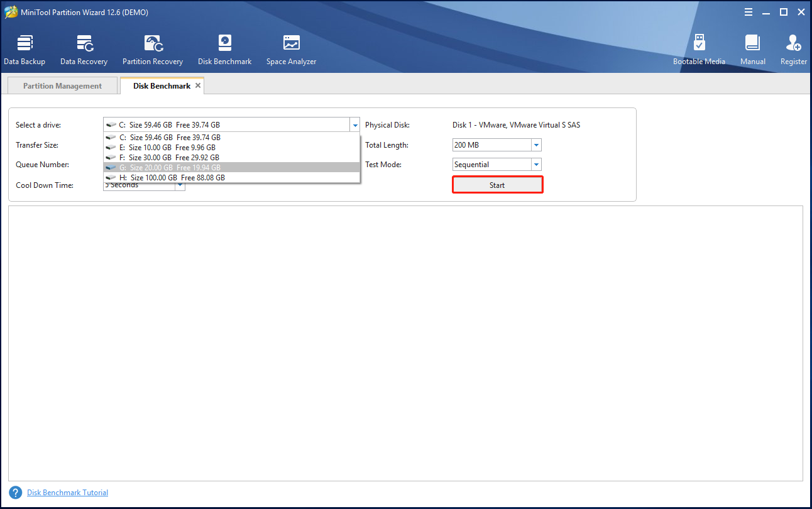Image resolution: width=812 pixels, height=509 pixels.
Task: Create Bootable Media
Action: tap(699, 50)
